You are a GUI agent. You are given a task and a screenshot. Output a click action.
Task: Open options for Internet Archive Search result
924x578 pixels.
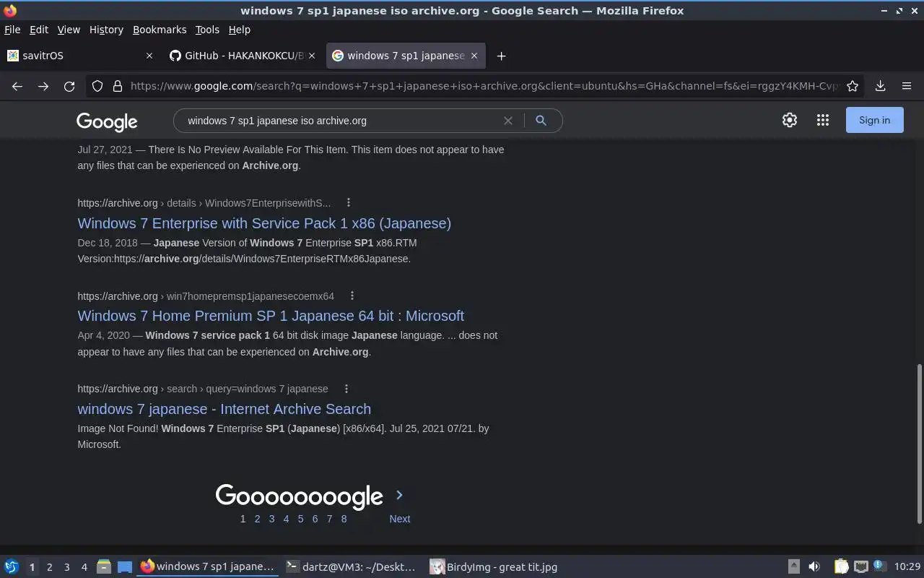(x=346, y=389)
